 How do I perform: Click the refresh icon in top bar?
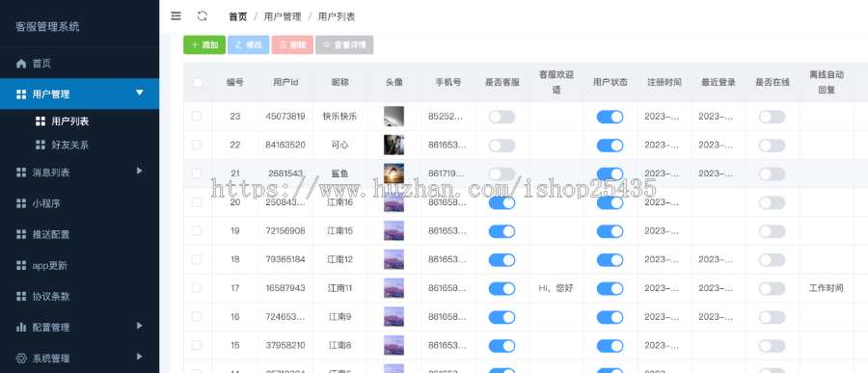(203, 16)
